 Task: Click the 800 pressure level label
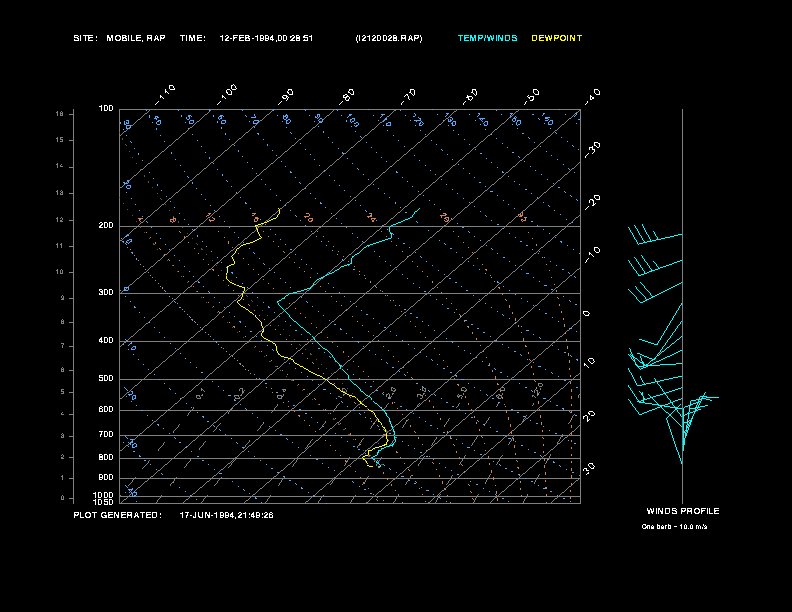coord(106,457)
